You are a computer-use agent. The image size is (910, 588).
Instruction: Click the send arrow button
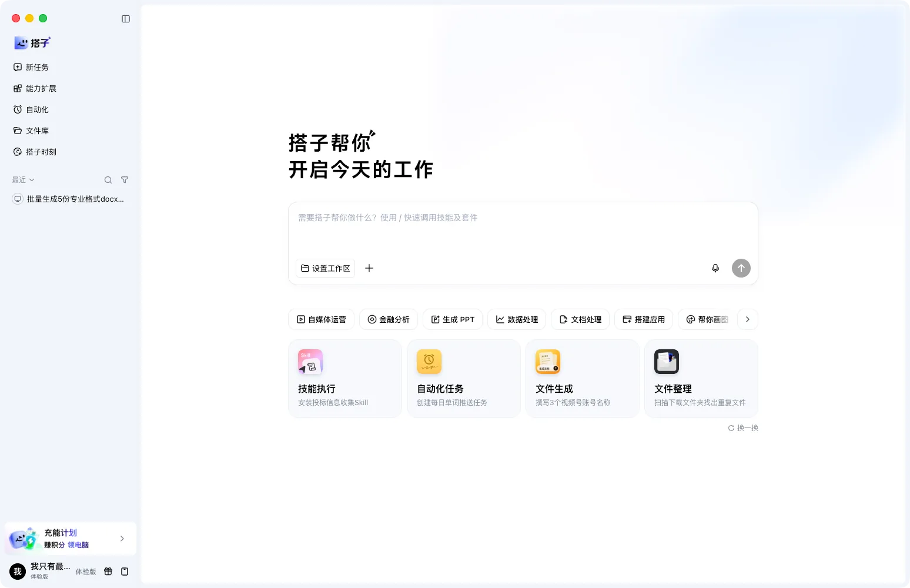[741, 268]
